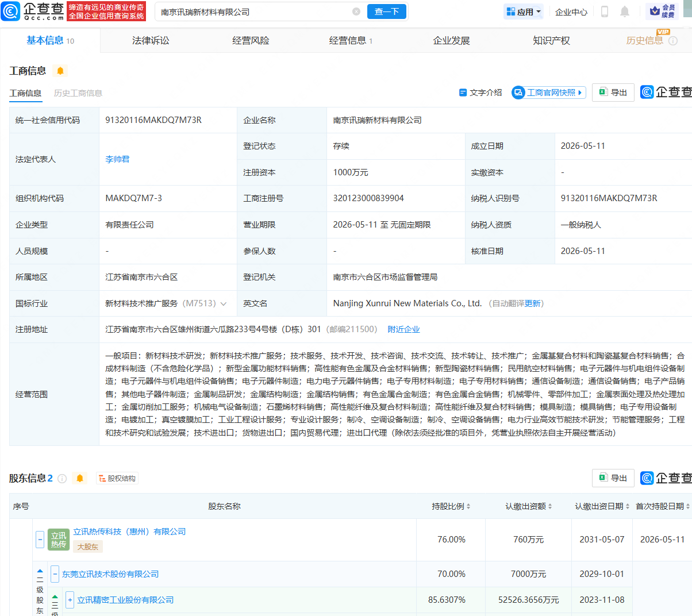Sort by 持股比例 column arrows
Image resolution: width=692 pixels, height=616 pixels.
(468, 506)
